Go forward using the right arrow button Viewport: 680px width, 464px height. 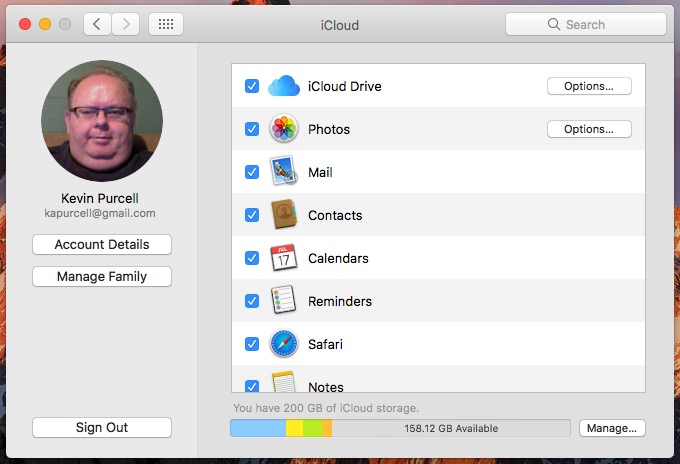(126, 24)
